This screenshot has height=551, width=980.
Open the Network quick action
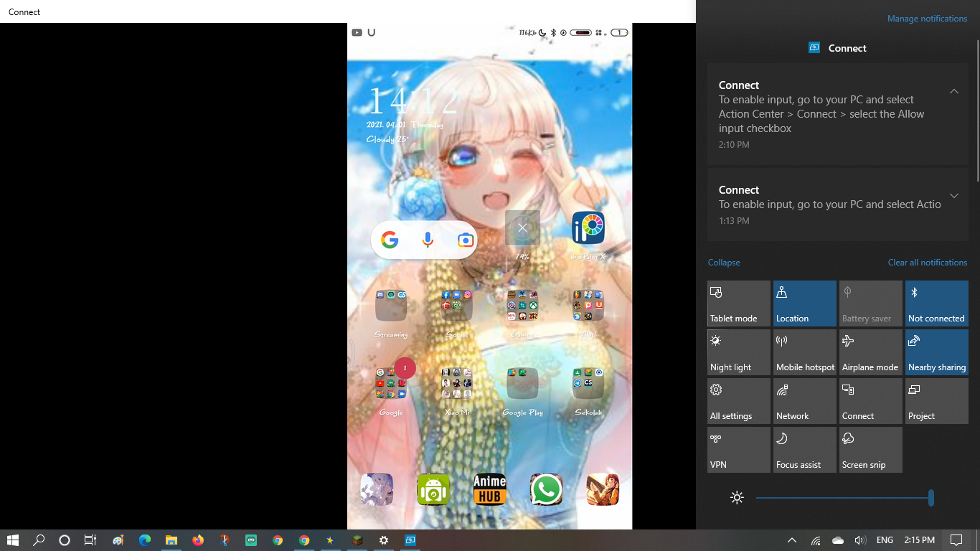[x=805, y=401]
